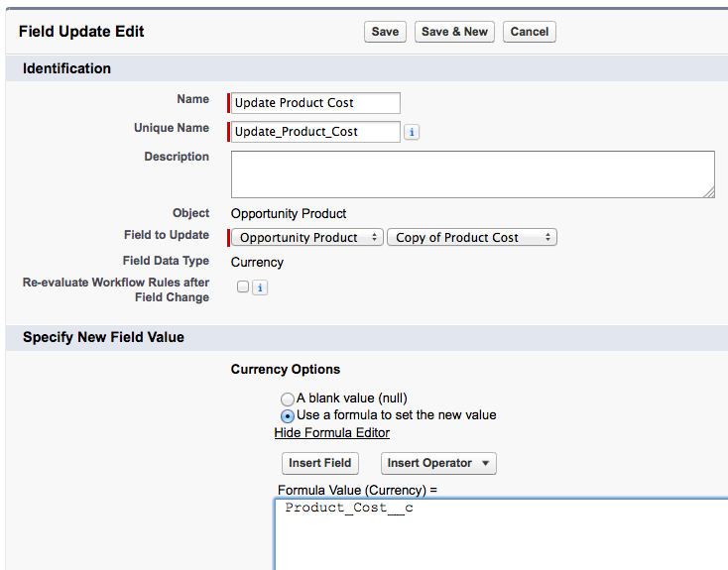Click the Hide Formula Editor link
The image size is (728, 570).
331,433
